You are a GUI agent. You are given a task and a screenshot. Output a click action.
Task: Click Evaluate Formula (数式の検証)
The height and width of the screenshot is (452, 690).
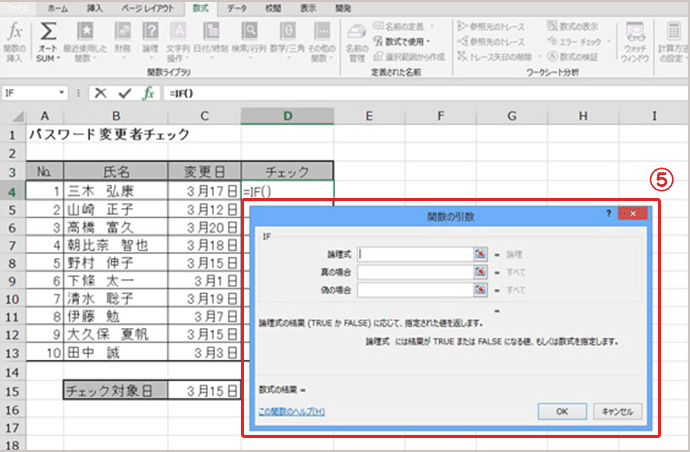tap(573, 56)
